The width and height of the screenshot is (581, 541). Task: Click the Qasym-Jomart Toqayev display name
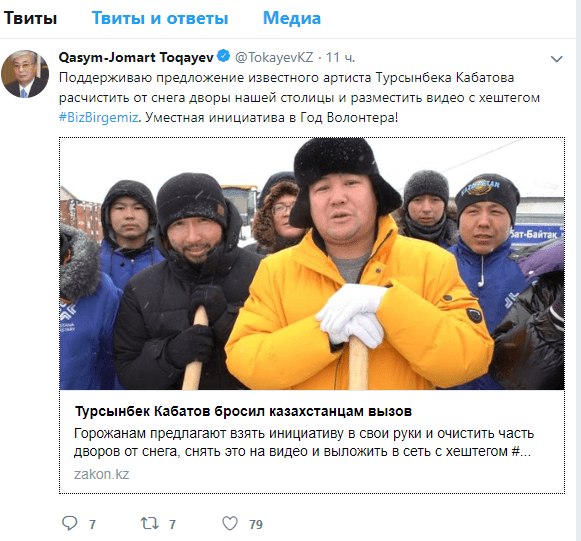coord(136,57)
